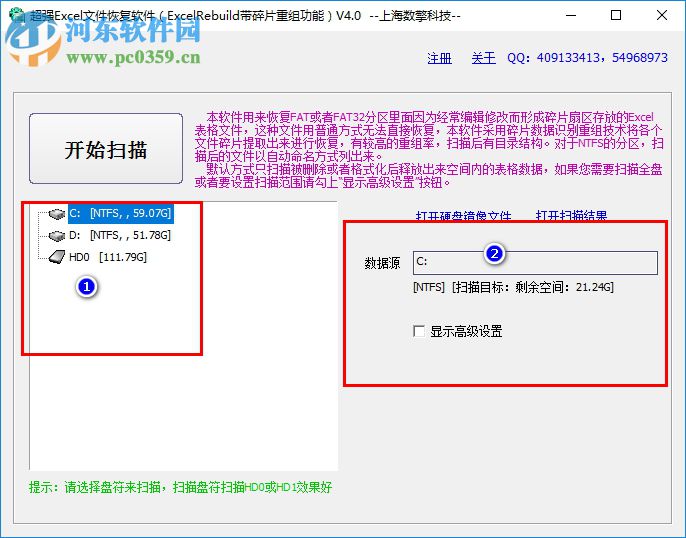The width and height of the screenshot is (686, 538).
Task: Select the HD0 hard disk icon
Action: point(57,257)
